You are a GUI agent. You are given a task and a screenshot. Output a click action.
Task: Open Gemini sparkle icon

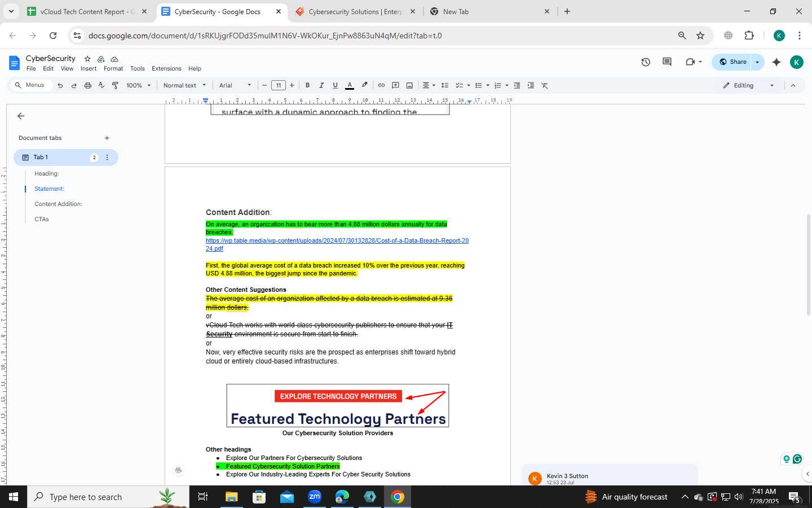pos(776,62)
